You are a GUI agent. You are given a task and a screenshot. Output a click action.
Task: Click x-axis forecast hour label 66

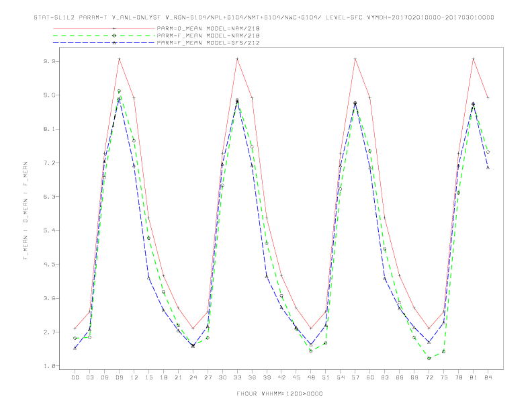tap(400, 377)
